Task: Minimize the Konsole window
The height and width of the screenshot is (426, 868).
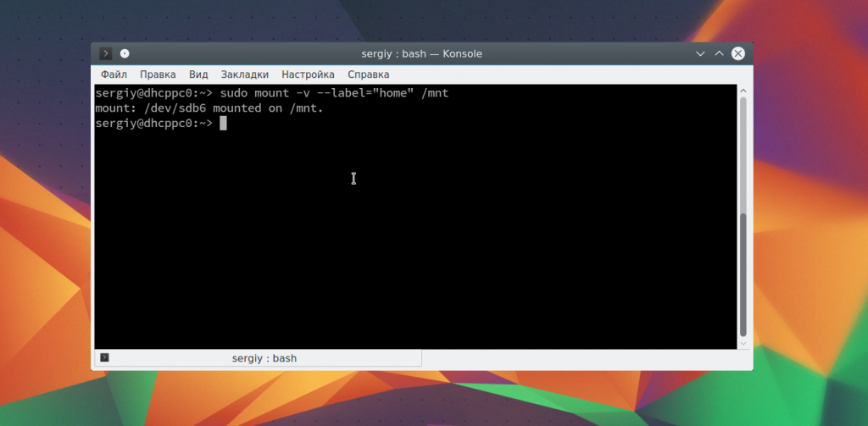Action: tap(700, 53)
